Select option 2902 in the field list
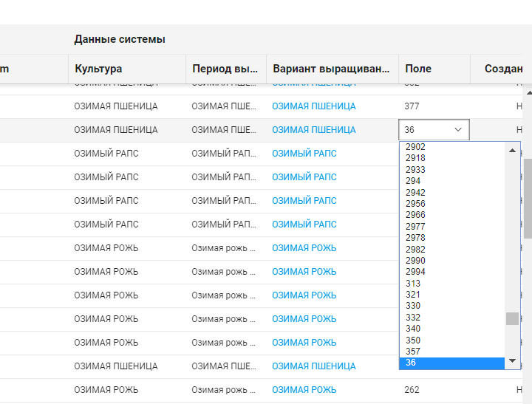 (x=415, y=147)
